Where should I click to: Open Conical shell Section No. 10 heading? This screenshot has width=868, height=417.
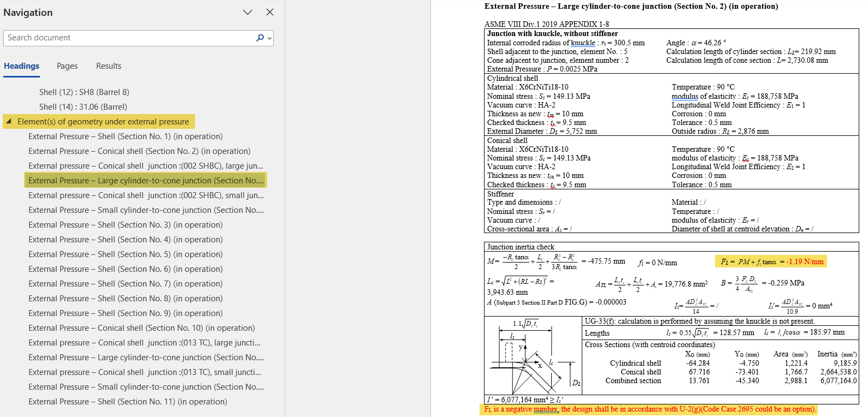click(141, 328)
